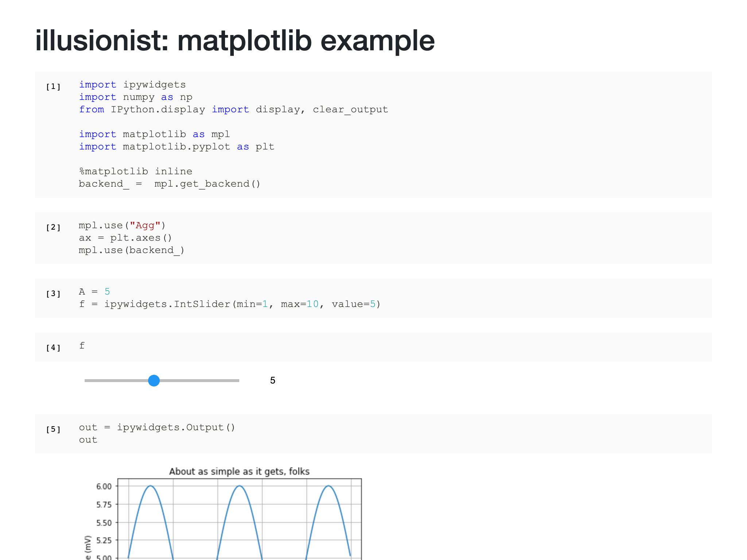
Task: Click the plot title 'About as simple as it gets, folks'
Action: 240,471
